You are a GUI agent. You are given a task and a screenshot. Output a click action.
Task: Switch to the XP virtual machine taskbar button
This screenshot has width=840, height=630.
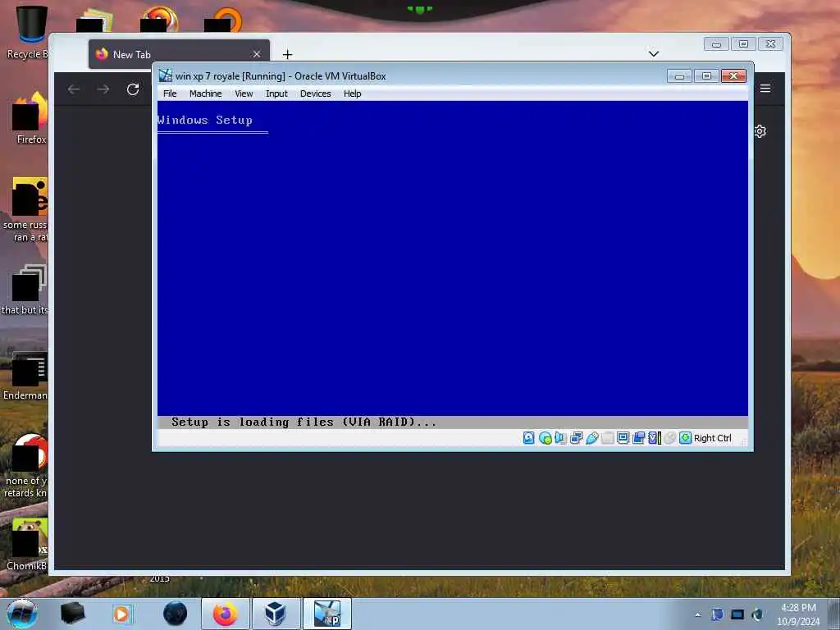point(327,614)
